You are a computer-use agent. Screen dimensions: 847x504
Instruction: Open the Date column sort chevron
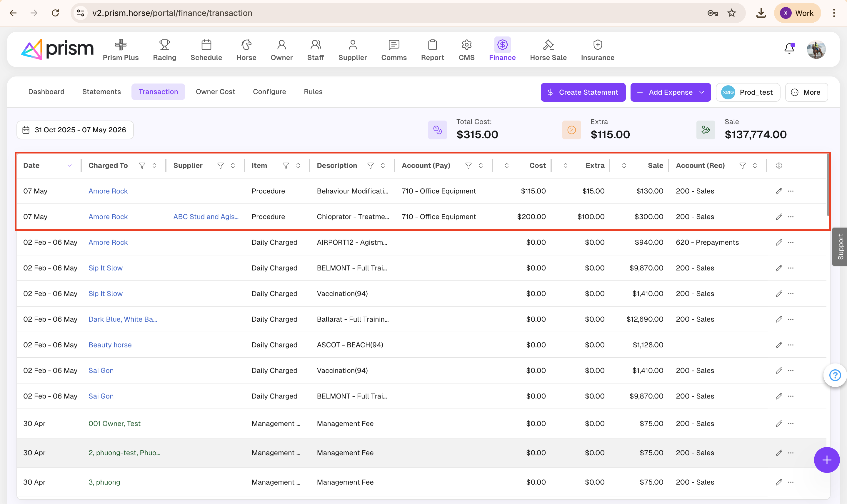pos(70,165)
